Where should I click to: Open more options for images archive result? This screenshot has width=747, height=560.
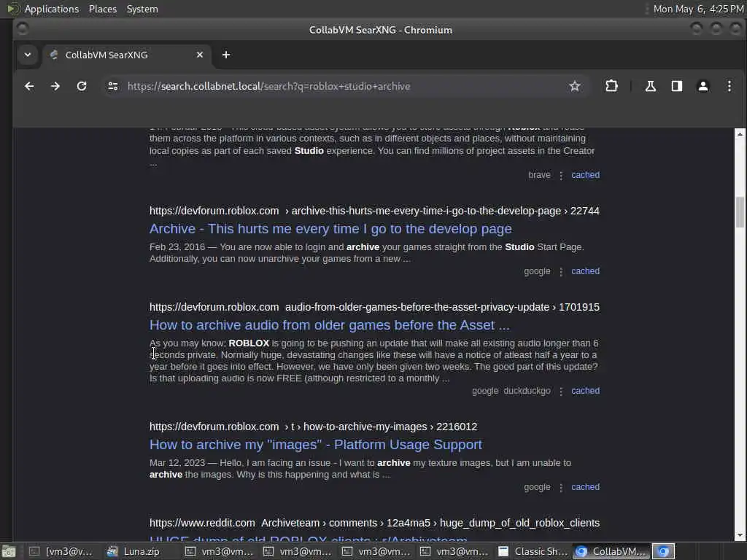[x=561, y=488]
